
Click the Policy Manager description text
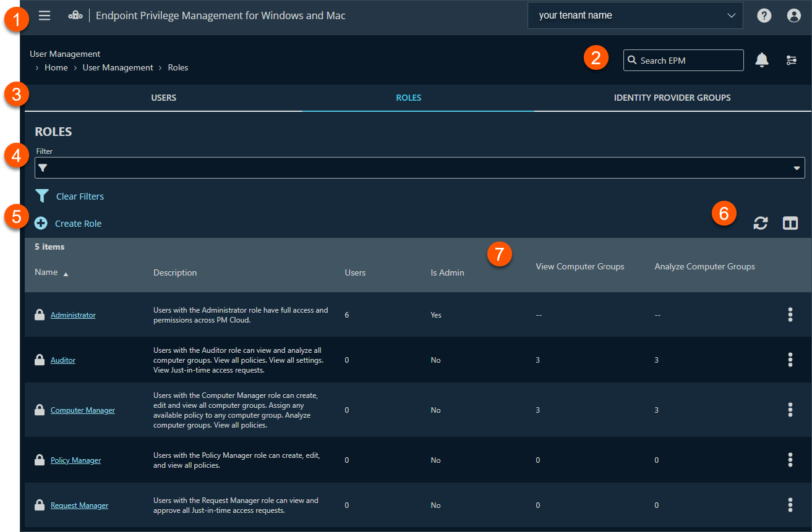click(237, 460)
